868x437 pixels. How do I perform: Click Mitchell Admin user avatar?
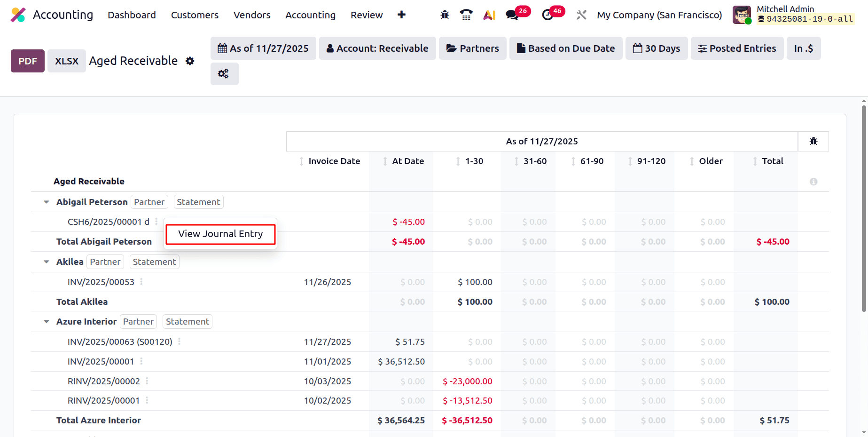[x=742, y=15]
